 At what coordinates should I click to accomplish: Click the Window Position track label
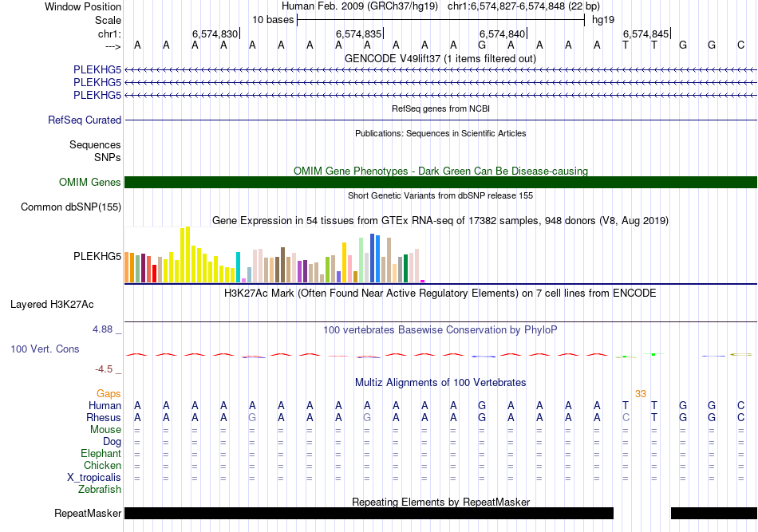[x=83, y=6]
